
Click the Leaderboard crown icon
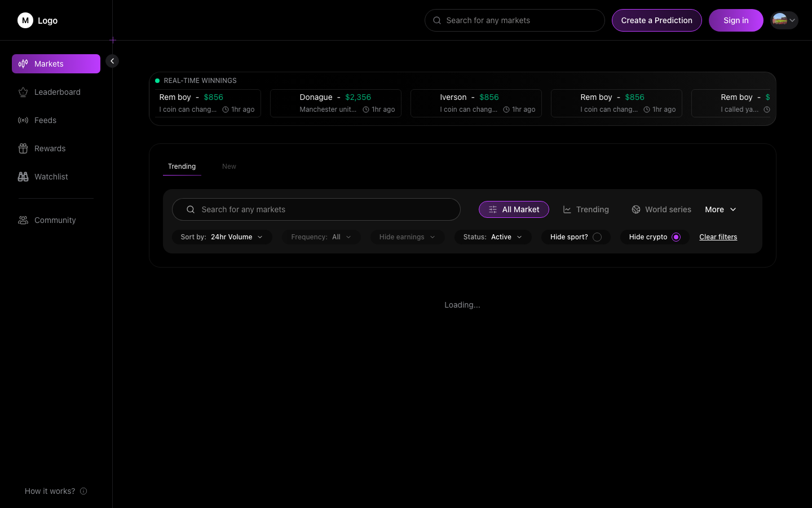23,92
